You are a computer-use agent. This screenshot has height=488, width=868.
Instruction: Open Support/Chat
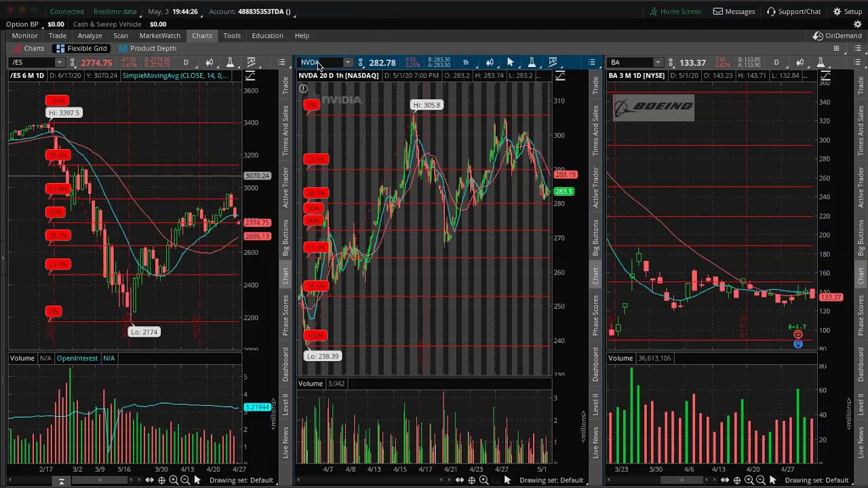[x=793, y=12]
